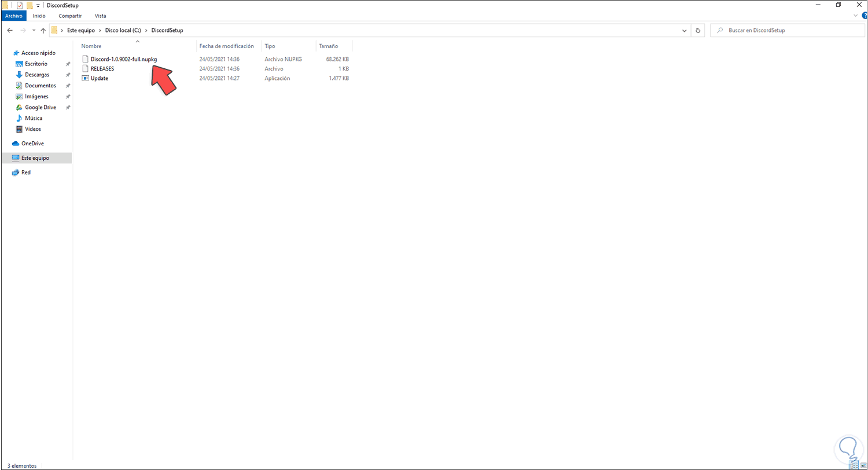
Task: Click the folder icon inside the address bar
Action: (54, 30)
